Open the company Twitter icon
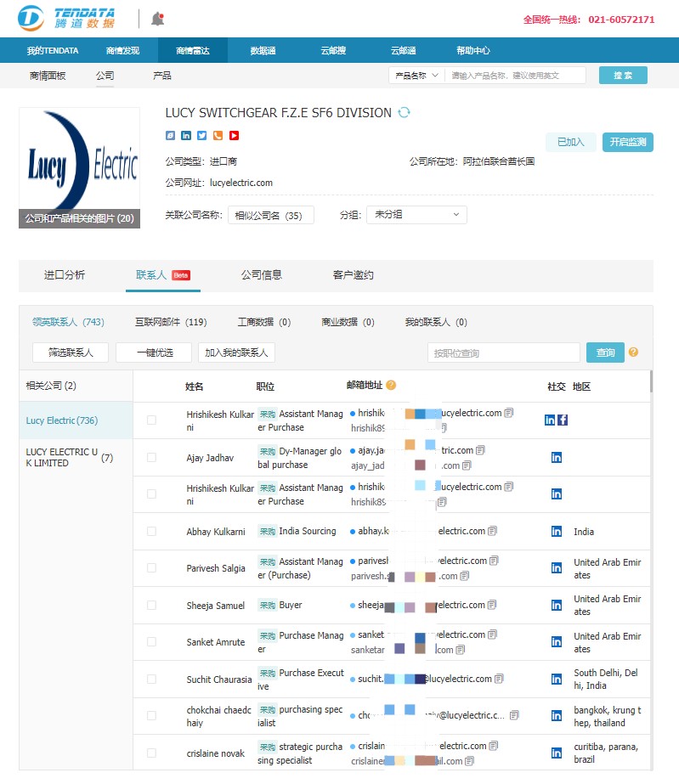 coord(201,136)
